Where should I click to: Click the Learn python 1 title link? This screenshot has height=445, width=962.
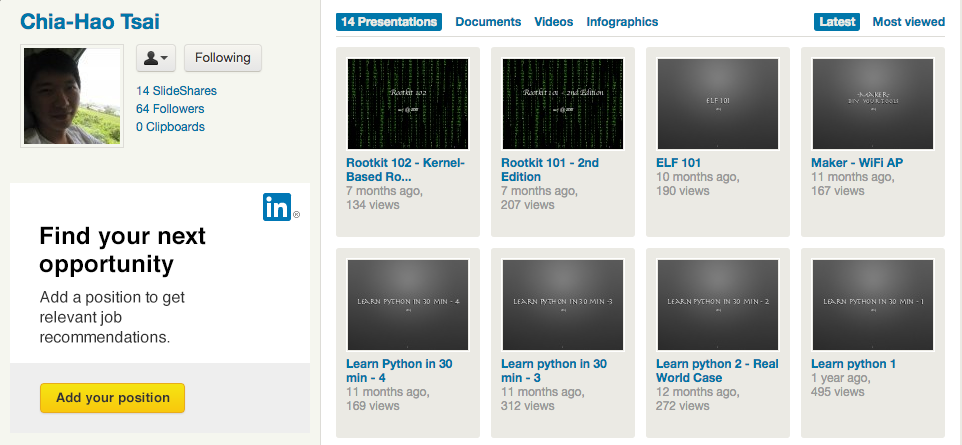coord(853,364)
